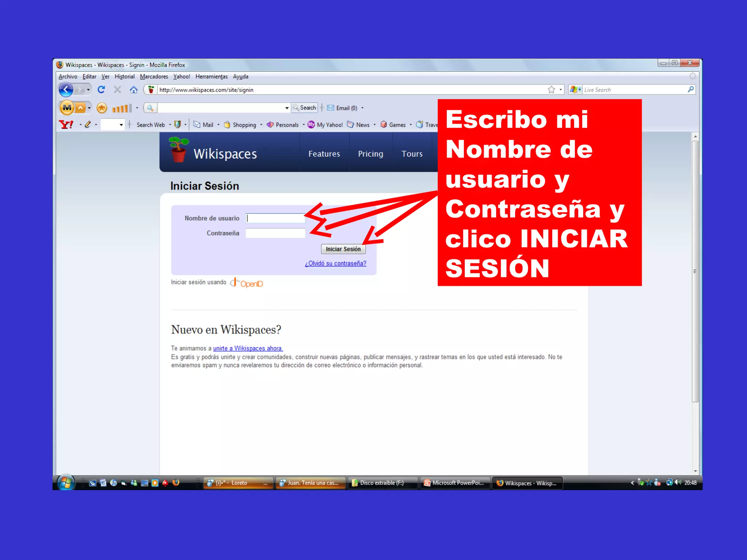Open the Historial menu
The width and height of the screenshot is (747, 560).
[x=124, y=77]
